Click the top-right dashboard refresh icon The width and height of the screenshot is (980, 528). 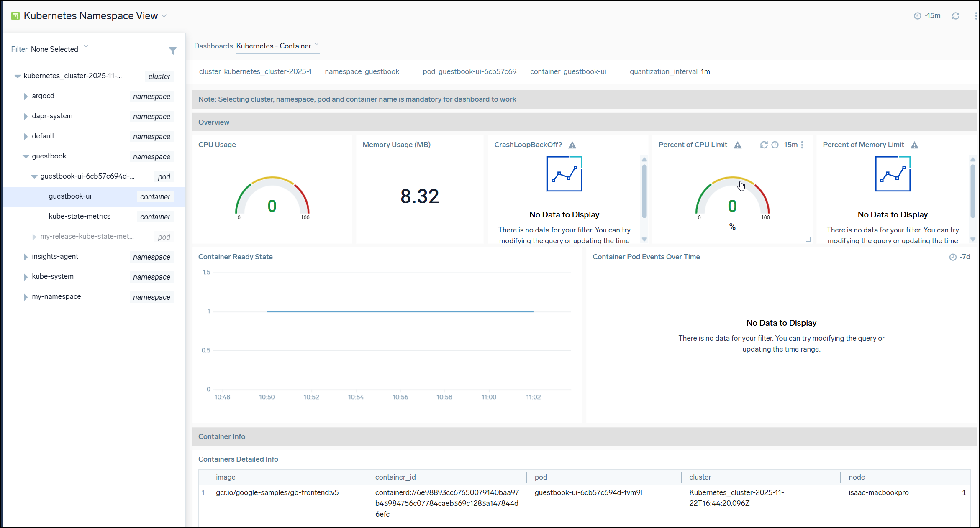pyautogui.click(x=955, y=16)
